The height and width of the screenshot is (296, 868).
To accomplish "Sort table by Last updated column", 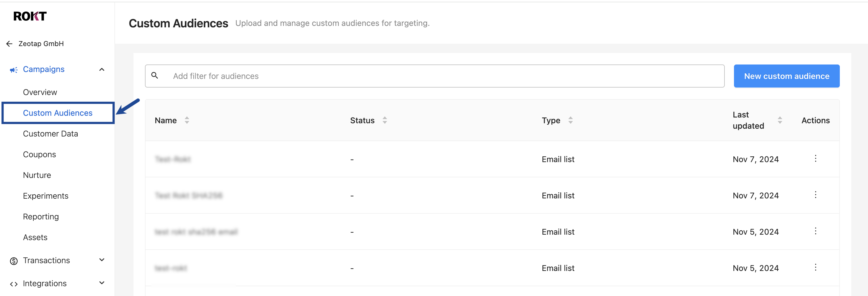I will 780,120.
